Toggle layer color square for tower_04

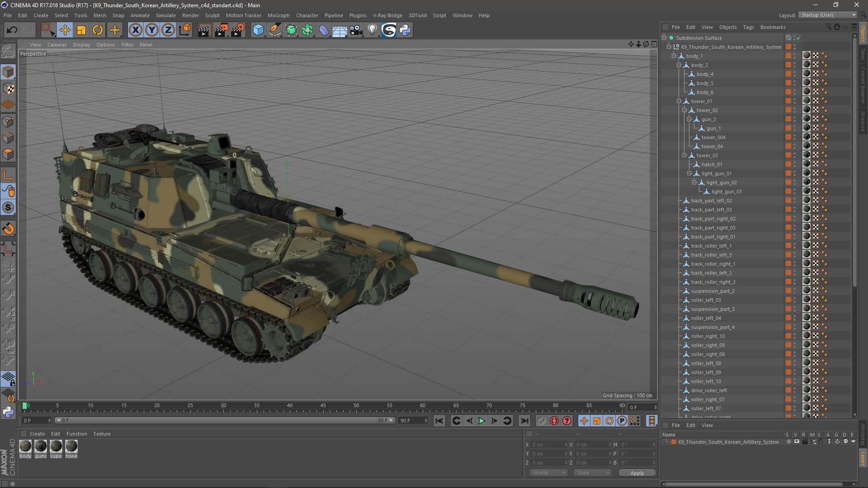click(x=788, y=146)
